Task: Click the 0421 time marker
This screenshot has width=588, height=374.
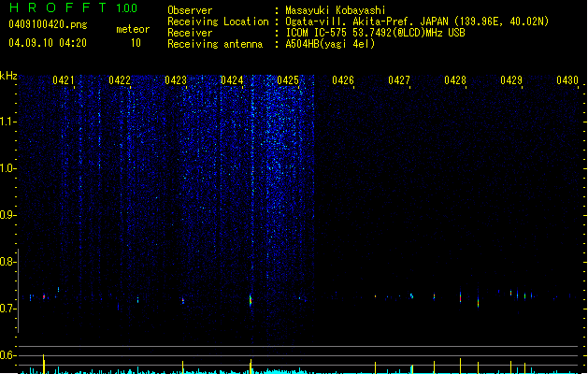Action: point(64,80)
